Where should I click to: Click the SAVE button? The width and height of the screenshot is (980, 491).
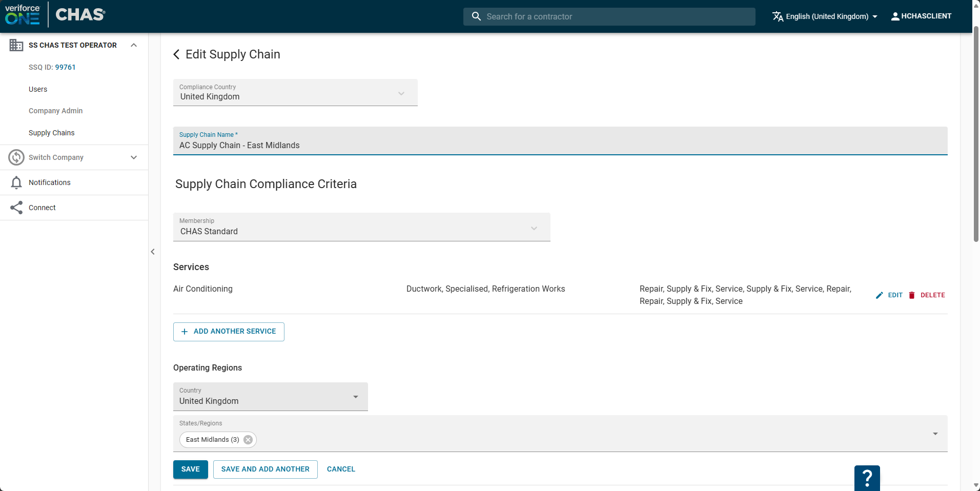click(x=190, y=469)
